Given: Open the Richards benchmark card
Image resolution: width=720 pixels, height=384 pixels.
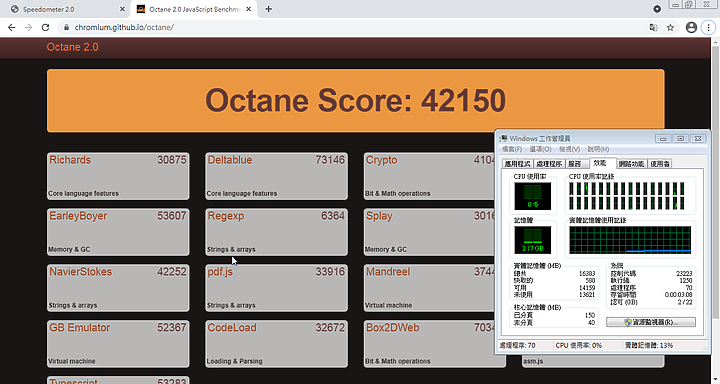Looking at the screenshot, I should (x=118, y=176).
